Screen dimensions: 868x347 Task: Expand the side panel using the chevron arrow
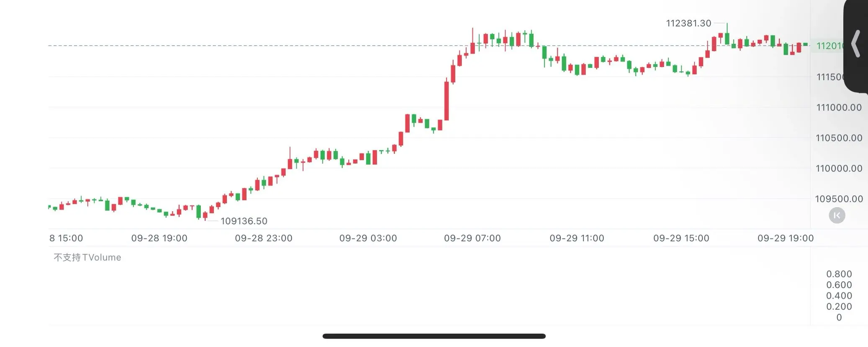(856, 43)
